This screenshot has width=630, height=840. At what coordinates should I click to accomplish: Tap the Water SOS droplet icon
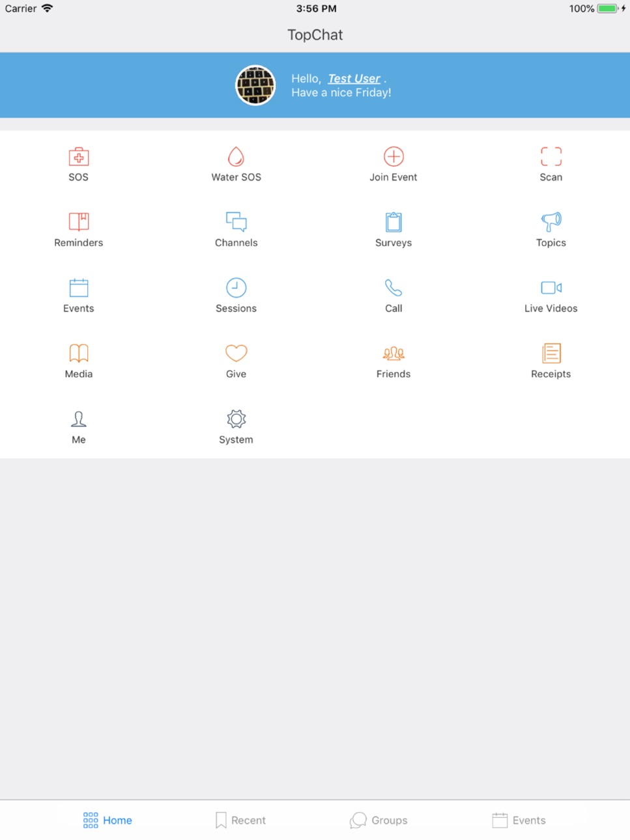pos(236,157)
